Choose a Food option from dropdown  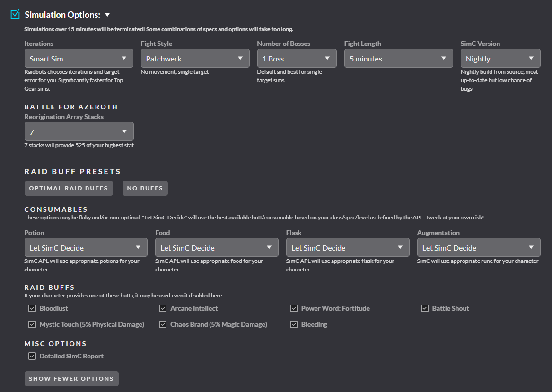[217, 248]
